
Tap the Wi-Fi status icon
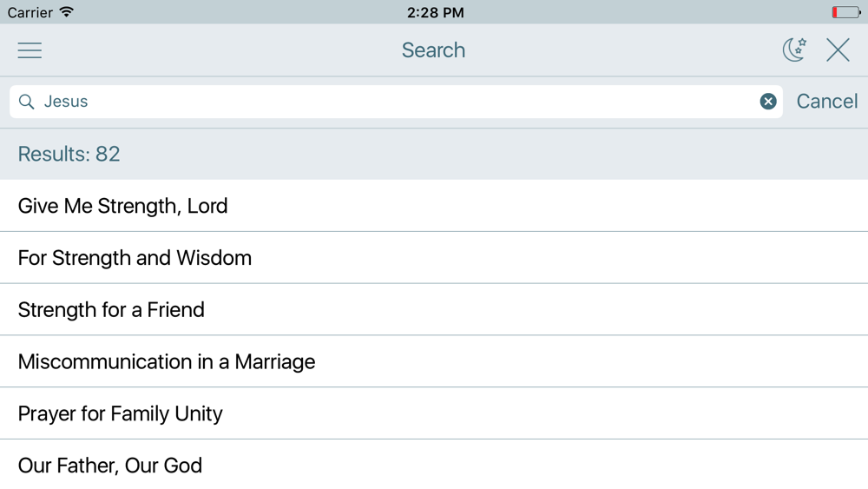67,12
